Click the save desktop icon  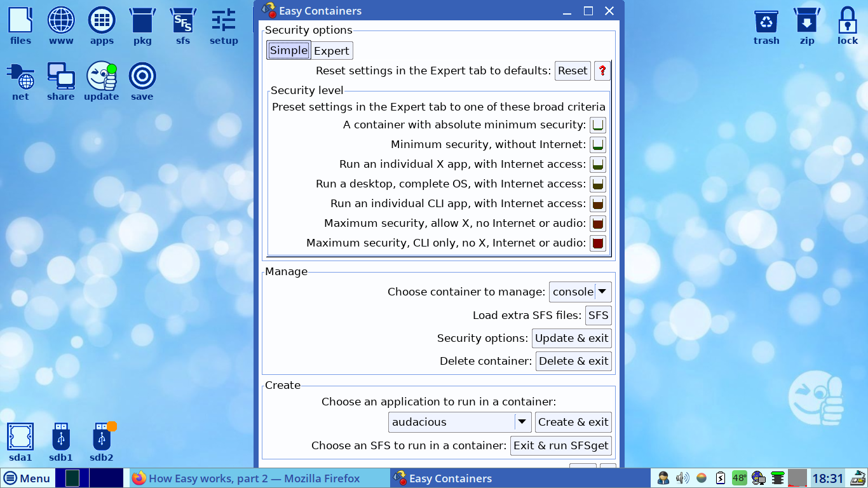(x=142, y=81)
